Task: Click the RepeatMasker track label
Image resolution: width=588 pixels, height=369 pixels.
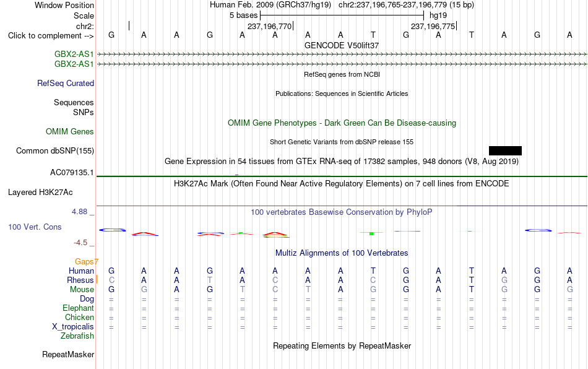Action: click(68, 354)
